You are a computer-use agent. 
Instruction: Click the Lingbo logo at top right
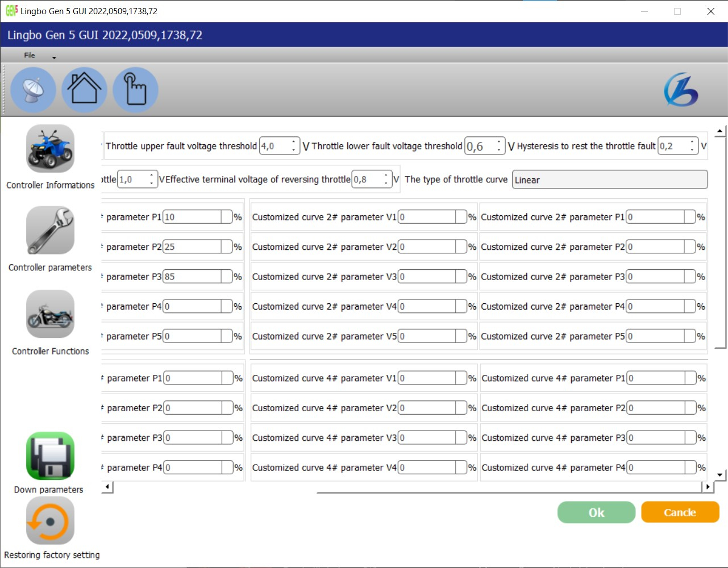681,90
